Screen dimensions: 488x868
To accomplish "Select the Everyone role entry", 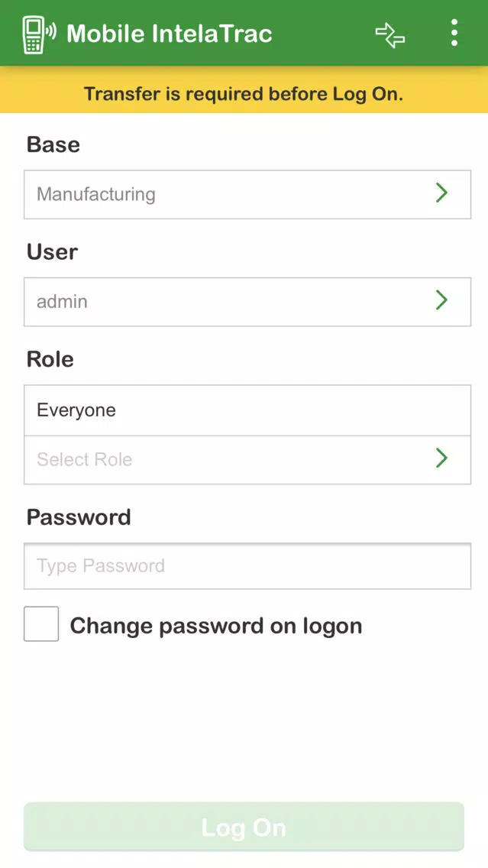I will point(247,410).
